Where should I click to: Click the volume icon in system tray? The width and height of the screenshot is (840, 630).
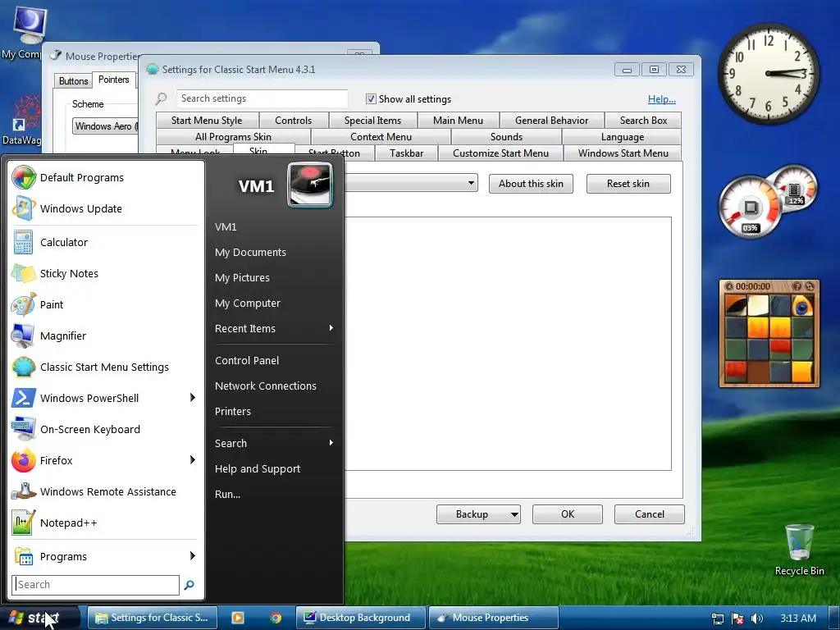(x=757, y=619)
